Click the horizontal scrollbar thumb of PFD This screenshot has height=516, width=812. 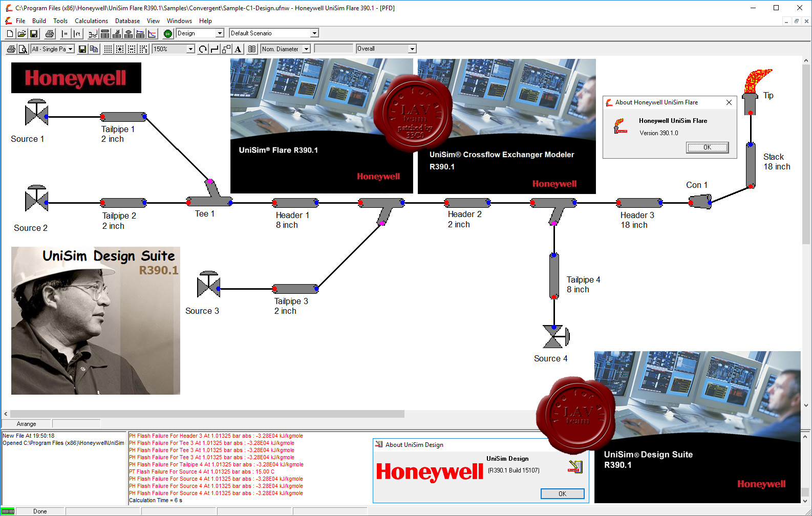point(207,414)
